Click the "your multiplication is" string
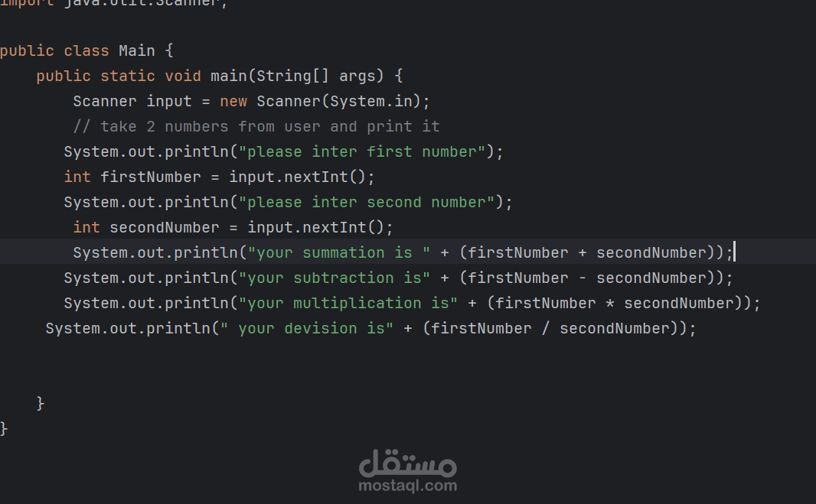The image size is (816, 504). pos(348,304)
